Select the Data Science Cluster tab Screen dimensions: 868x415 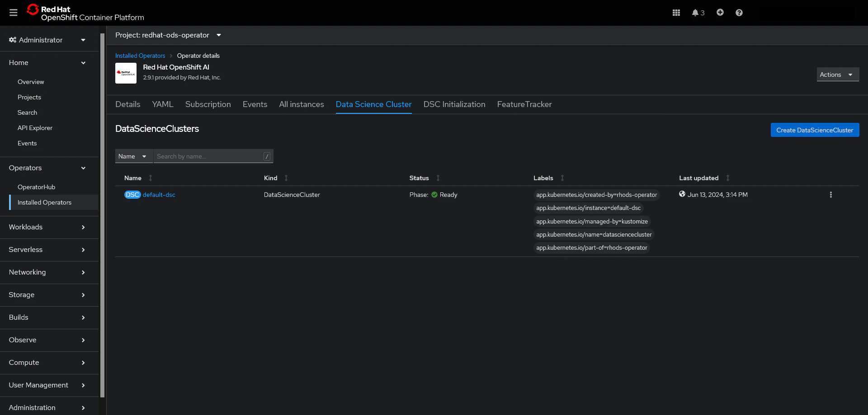click(x=374, y=104)
